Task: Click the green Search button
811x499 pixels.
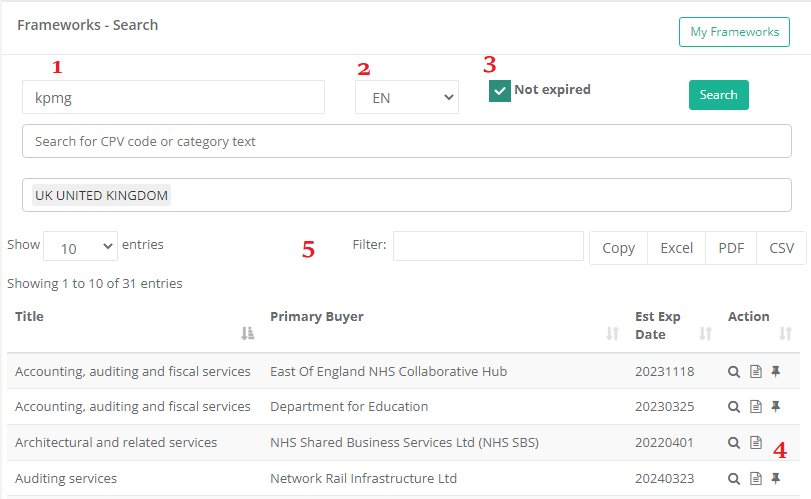Action: tap(718, 95)
